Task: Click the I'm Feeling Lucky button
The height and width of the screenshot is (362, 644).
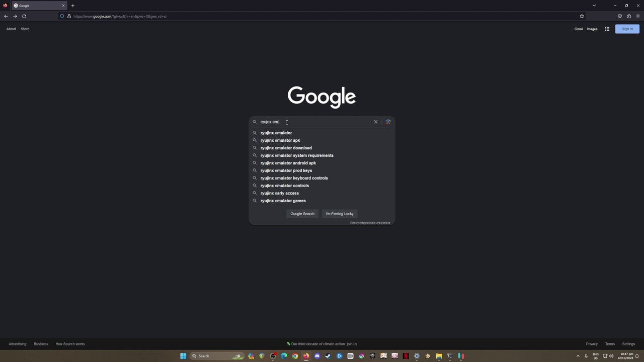Action: coord(340,214)
